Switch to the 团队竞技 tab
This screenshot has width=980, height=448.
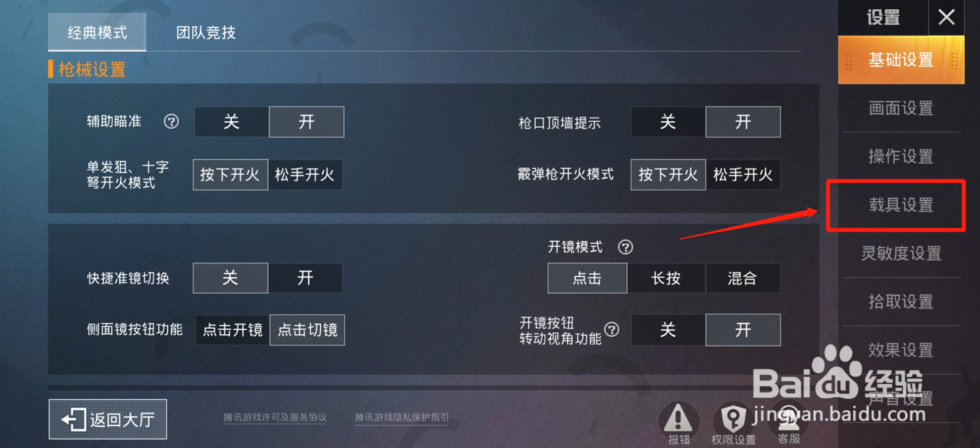206,32
